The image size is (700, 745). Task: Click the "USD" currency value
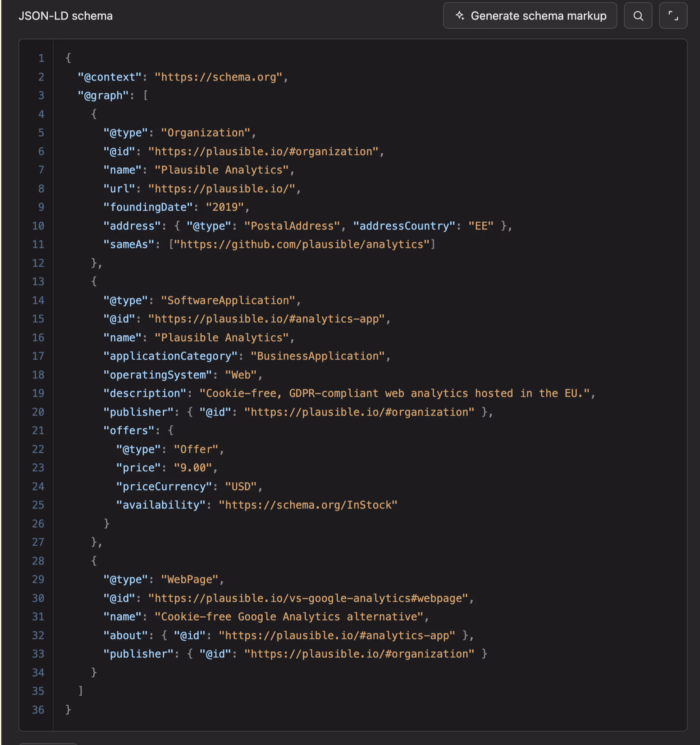(241, 486)
